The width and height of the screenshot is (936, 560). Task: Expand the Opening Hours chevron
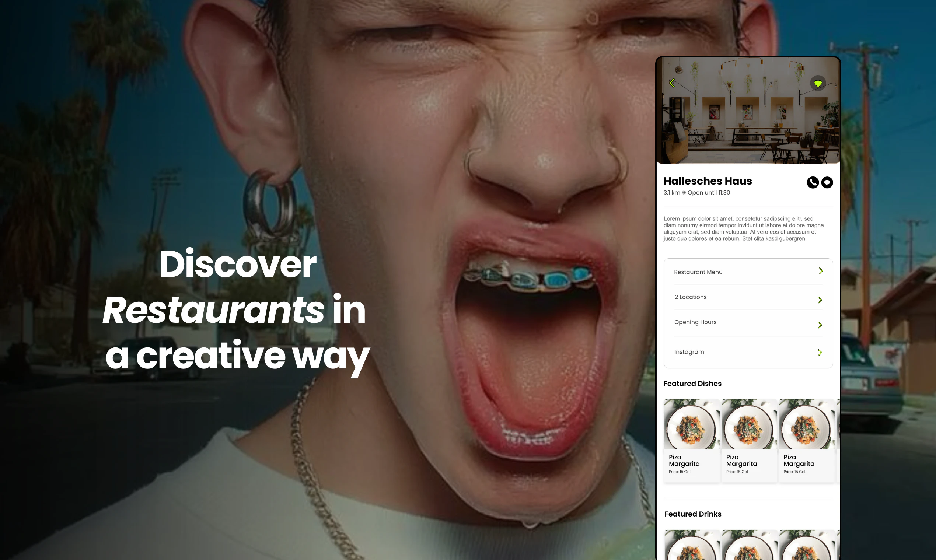(x=820, y=325)
